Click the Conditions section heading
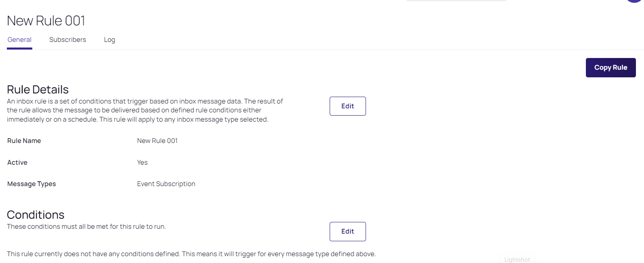Screen dimensions: 644x263 (x=36, y=215)
